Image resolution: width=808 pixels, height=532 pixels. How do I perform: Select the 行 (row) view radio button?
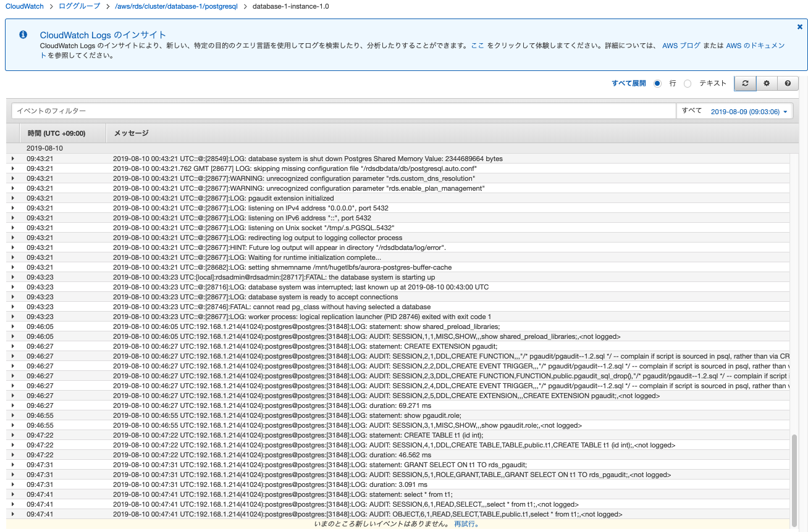coord(657,83)
